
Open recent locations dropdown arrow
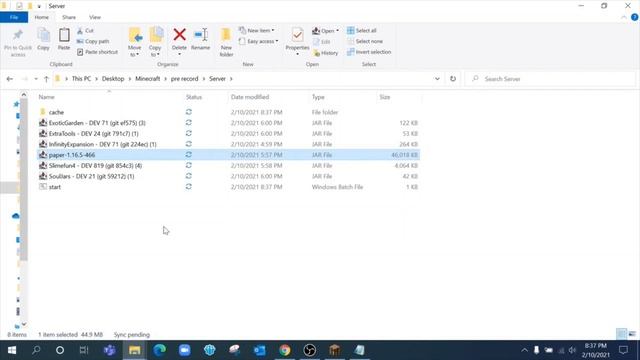(x=36, y=79)
